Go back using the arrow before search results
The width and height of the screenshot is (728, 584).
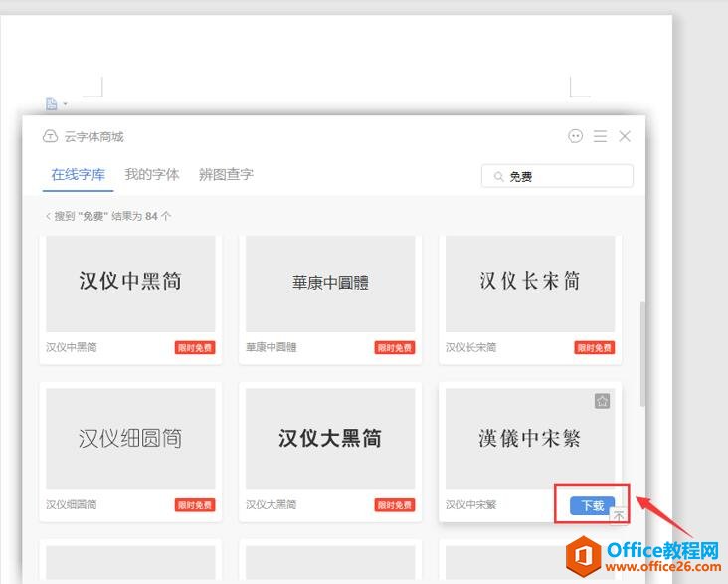[48, 216]
